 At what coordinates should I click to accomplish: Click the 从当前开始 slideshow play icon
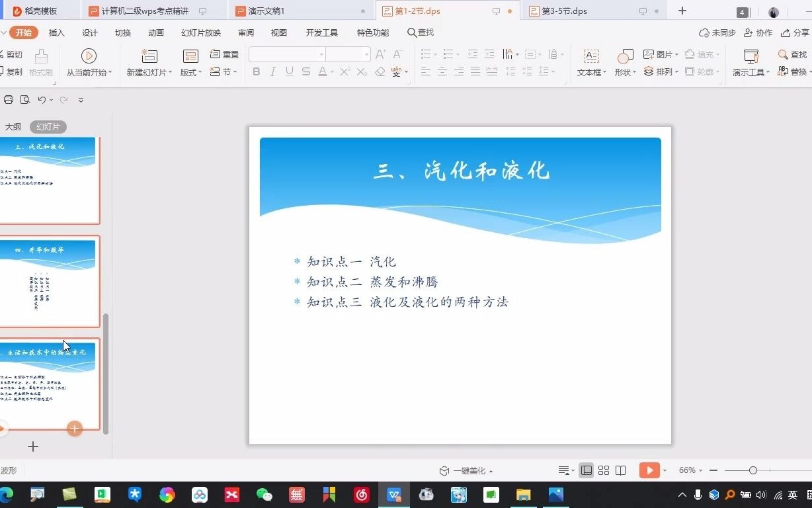click(x=89, y=56)
